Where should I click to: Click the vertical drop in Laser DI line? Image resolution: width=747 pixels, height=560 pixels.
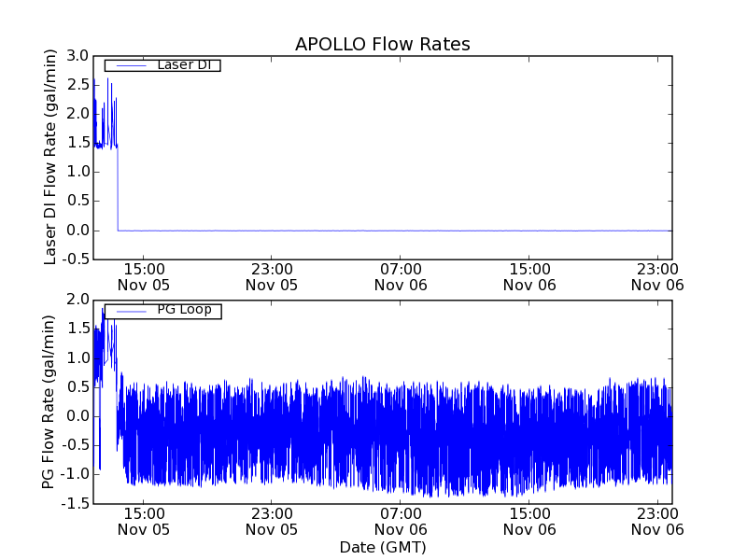click(x=118, y=187)
